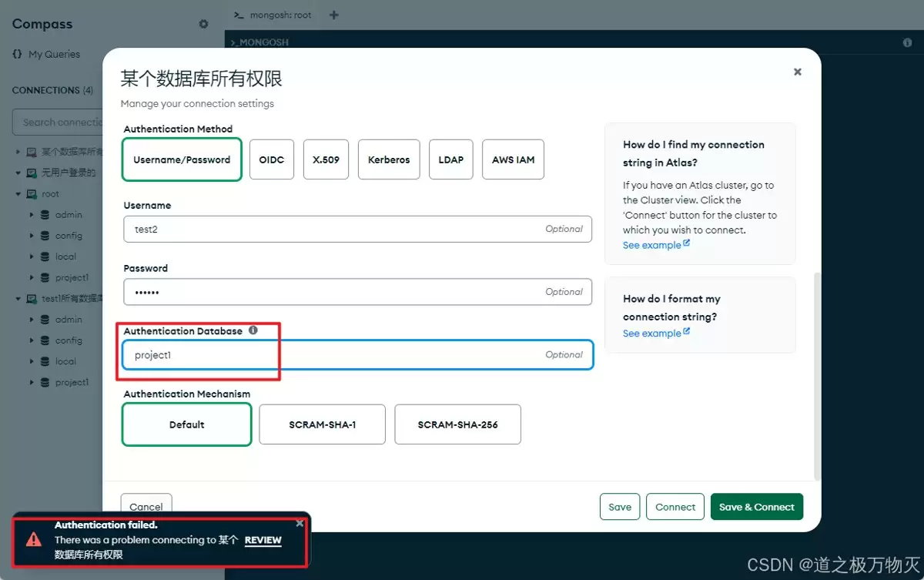Open the Compass settings gear
Image resolution: width=924 pixels, height=580 pixels.
point(203,24)
